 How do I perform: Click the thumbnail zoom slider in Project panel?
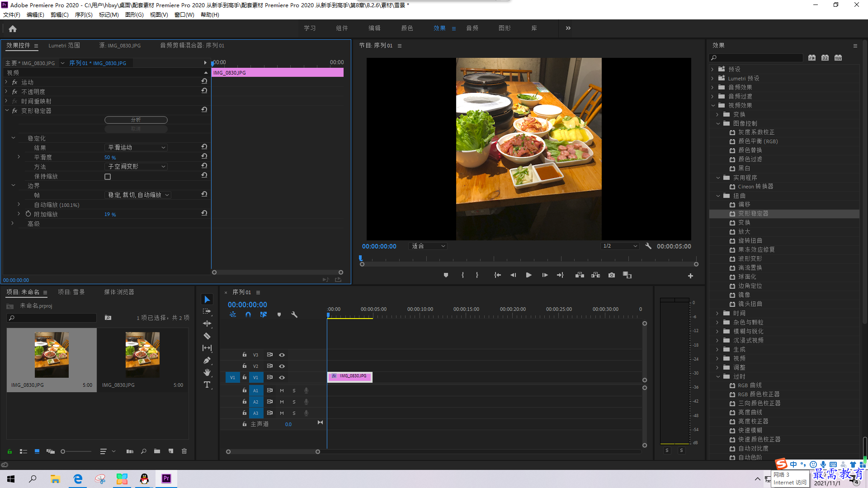tap(76, 451)
